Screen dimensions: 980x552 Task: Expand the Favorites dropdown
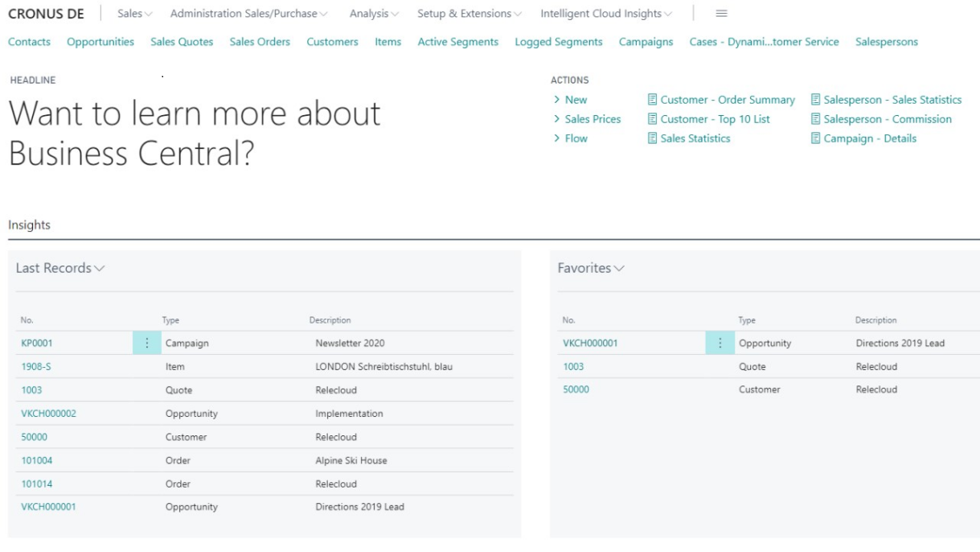tap(591, 268)
